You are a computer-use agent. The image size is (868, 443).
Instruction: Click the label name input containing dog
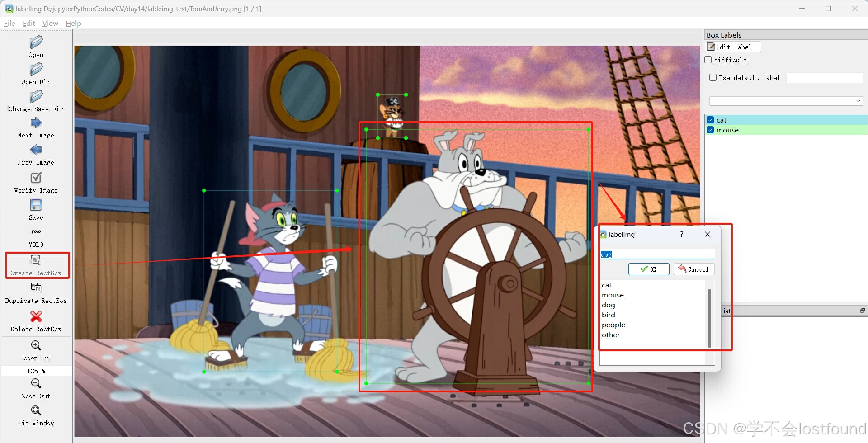coord(657,254)
